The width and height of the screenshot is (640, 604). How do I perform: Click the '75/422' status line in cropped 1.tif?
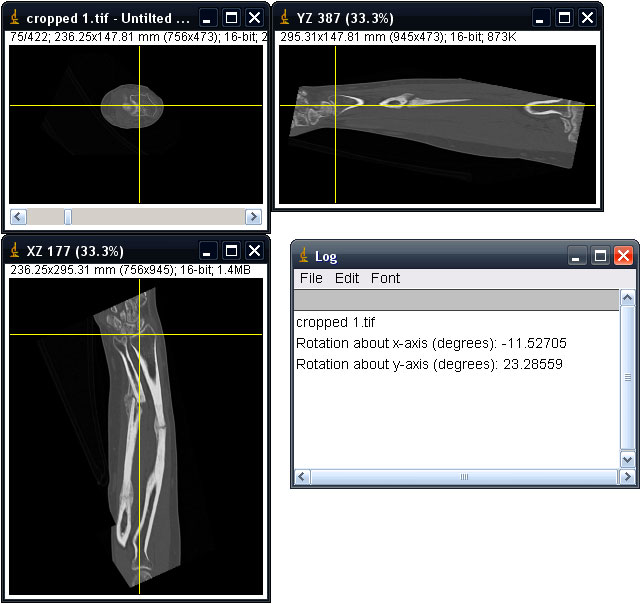click(138, 37)
